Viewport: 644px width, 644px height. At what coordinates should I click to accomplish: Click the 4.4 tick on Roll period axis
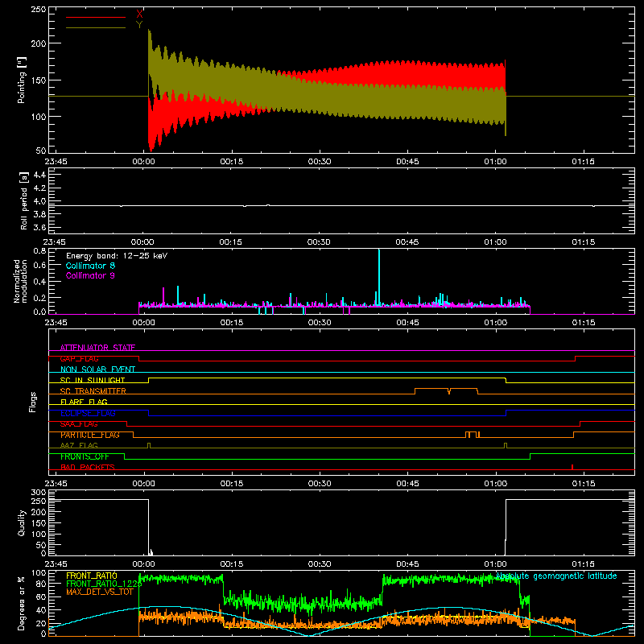pos(39,175)
